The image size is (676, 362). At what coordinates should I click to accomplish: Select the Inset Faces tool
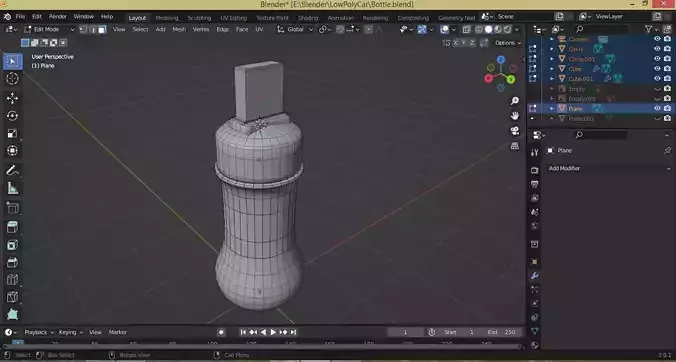[12, 245]
